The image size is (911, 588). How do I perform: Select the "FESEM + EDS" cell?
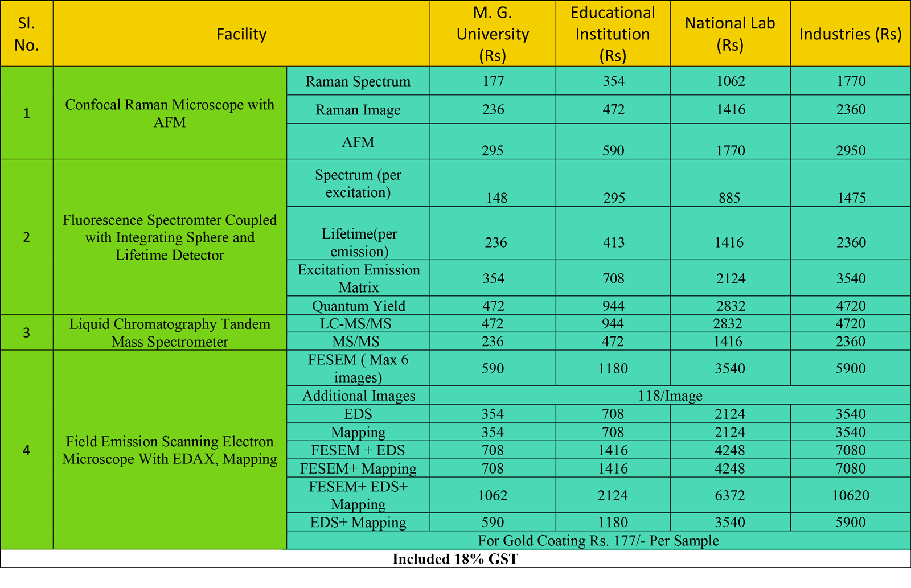coord(358,450)
